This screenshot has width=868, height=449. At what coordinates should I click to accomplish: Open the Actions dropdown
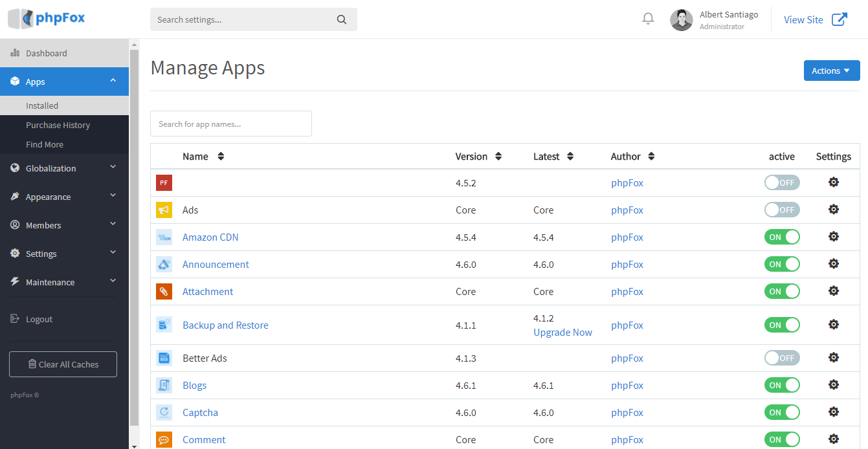pyautogui.click(x=832, y=71)
